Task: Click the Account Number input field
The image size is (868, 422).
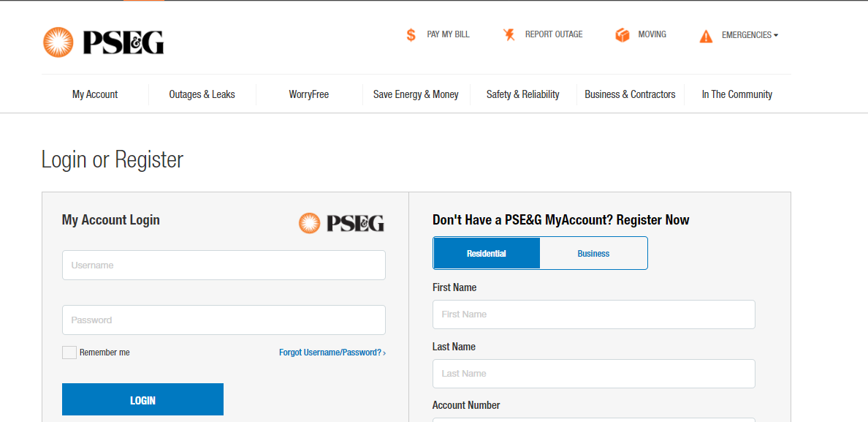Action: (x=593, y=421)
